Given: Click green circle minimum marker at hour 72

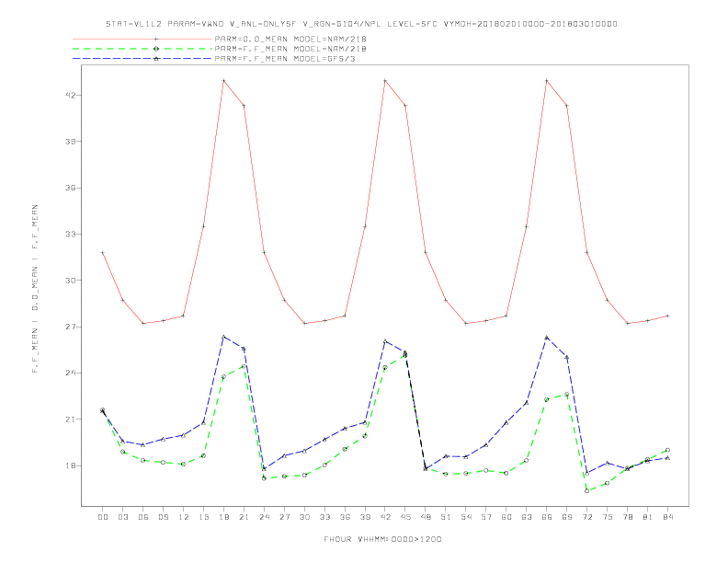Looking at the screenshot, I should click(587, 491).
